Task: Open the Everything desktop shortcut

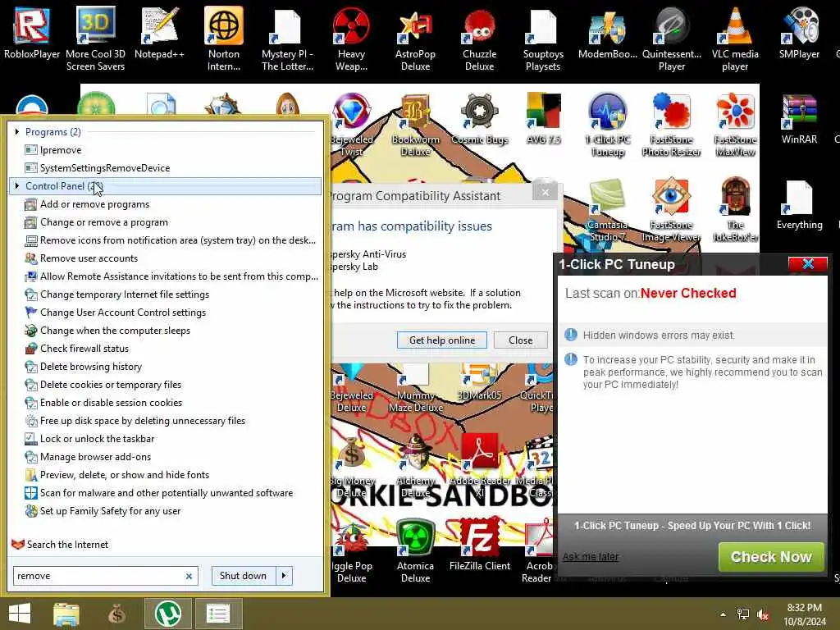Action: point(799,204)
